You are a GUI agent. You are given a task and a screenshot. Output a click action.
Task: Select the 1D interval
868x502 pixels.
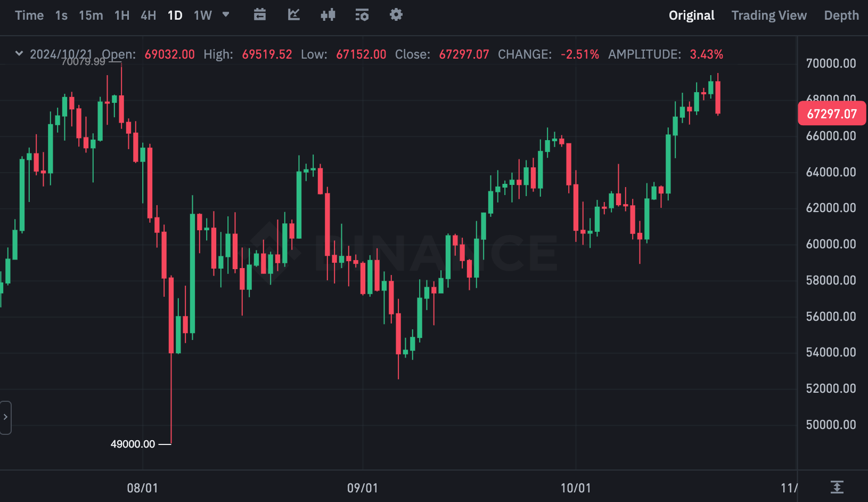175,15
